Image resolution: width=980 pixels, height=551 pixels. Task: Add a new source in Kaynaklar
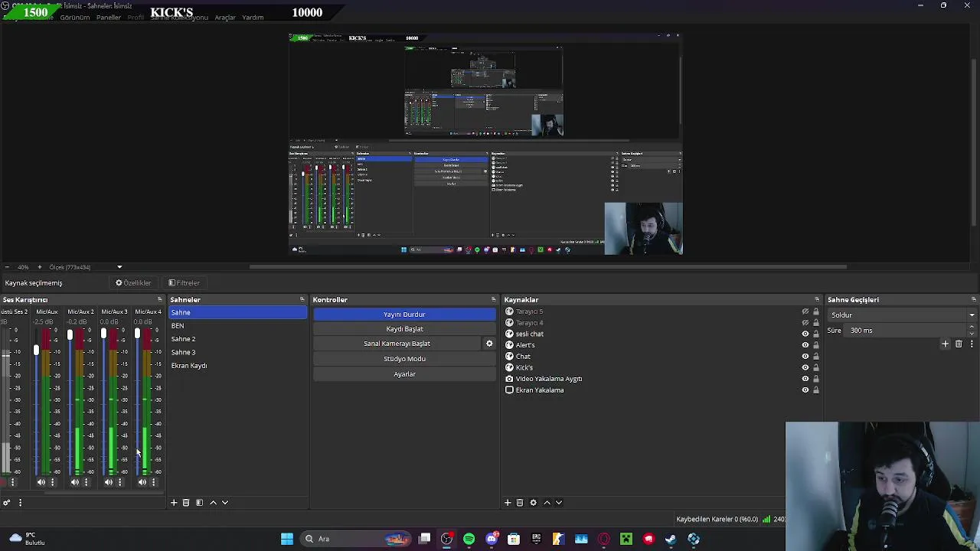click(507, 503)
